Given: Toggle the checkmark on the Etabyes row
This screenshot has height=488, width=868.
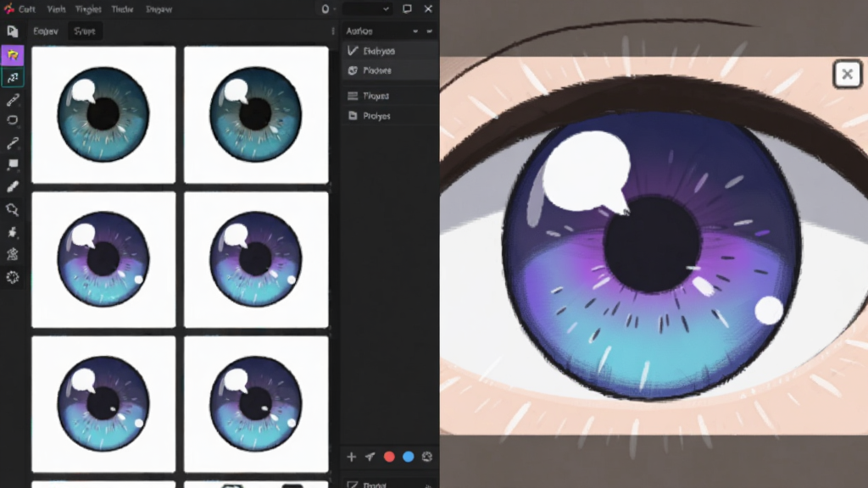Looking at the screenshot, I should tap(353, 50).
